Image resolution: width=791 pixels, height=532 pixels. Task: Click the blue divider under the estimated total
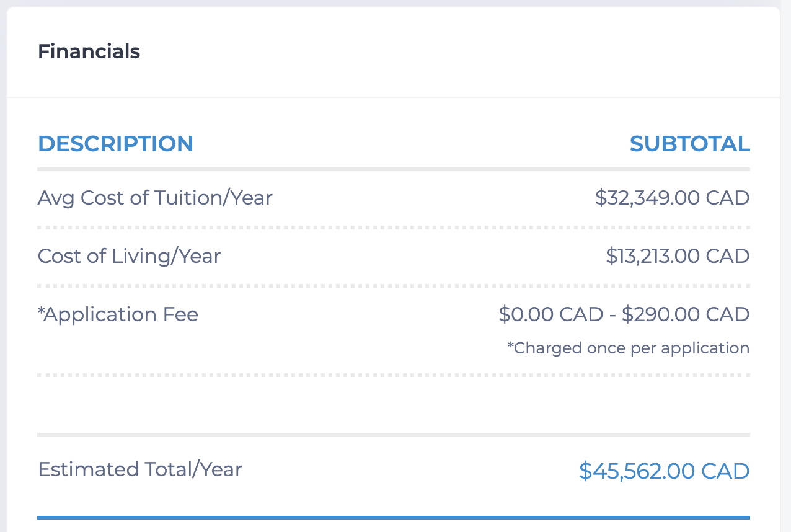tap(394, 517)
